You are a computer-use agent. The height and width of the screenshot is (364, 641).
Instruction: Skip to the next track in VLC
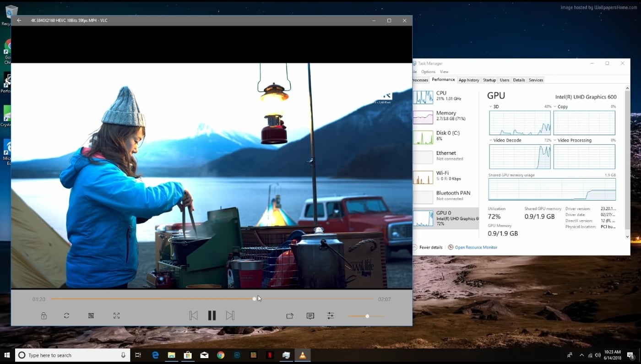(x=230, y=315)
